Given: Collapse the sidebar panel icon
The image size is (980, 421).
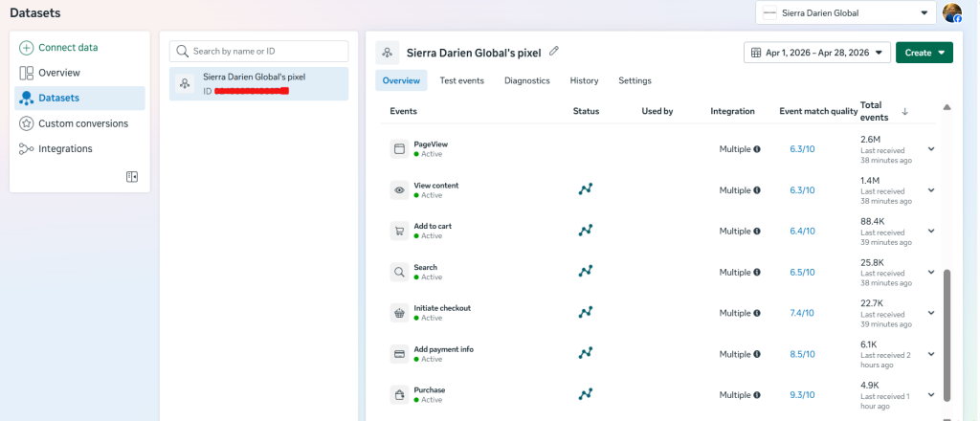Looking at the screenshot, I should (132, 177).
